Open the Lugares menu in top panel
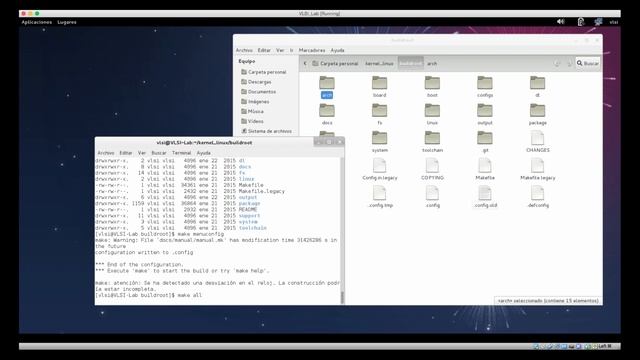The width and height of the screenshot is (640, 360). (x=67, y=22)
